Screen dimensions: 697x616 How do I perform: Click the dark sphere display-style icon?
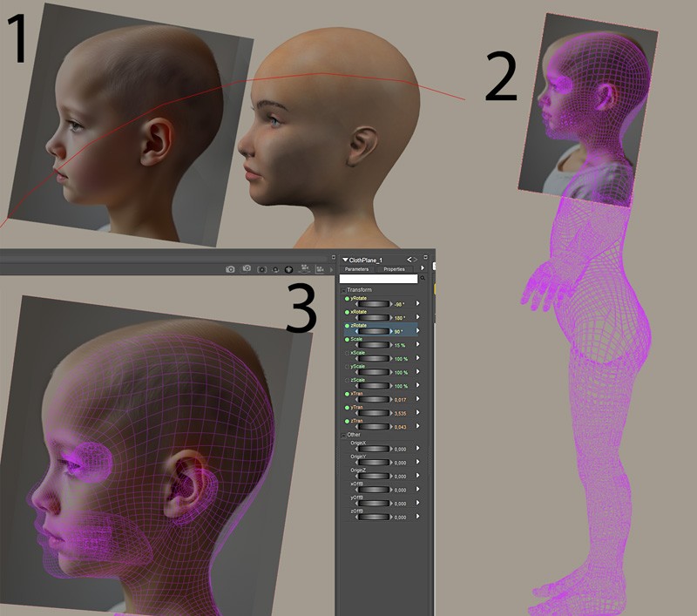289,269
